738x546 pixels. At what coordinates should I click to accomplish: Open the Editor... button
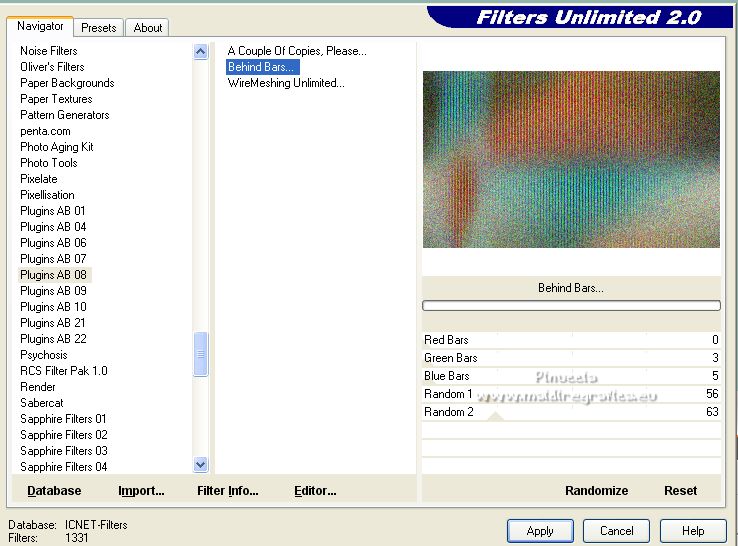point(315,491)
